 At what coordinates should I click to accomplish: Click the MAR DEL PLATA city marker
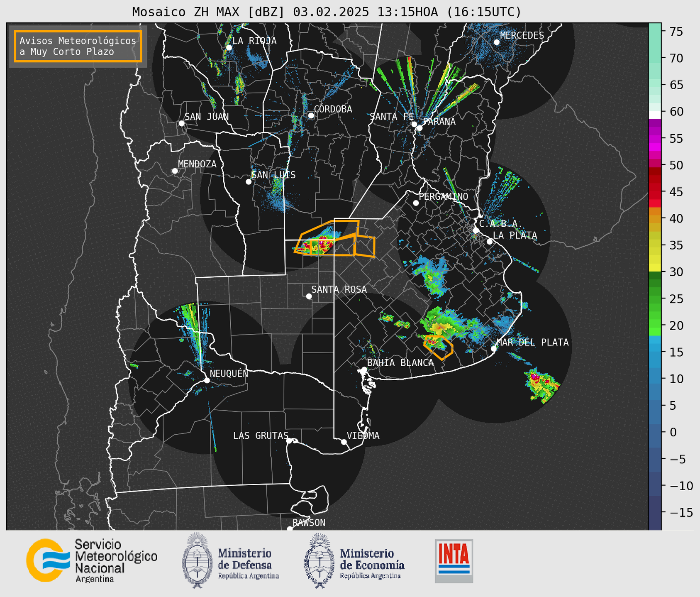click(494, 349)
